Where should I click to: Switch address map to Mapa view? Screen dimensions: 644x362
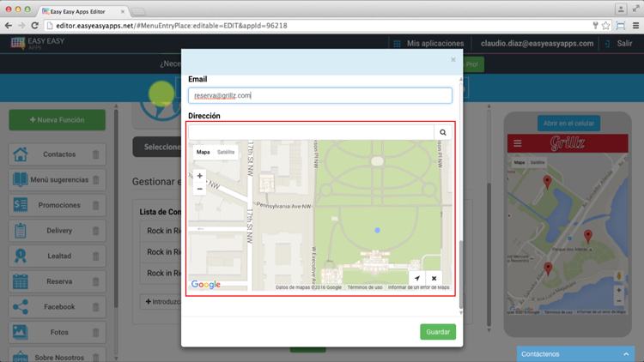203,152
